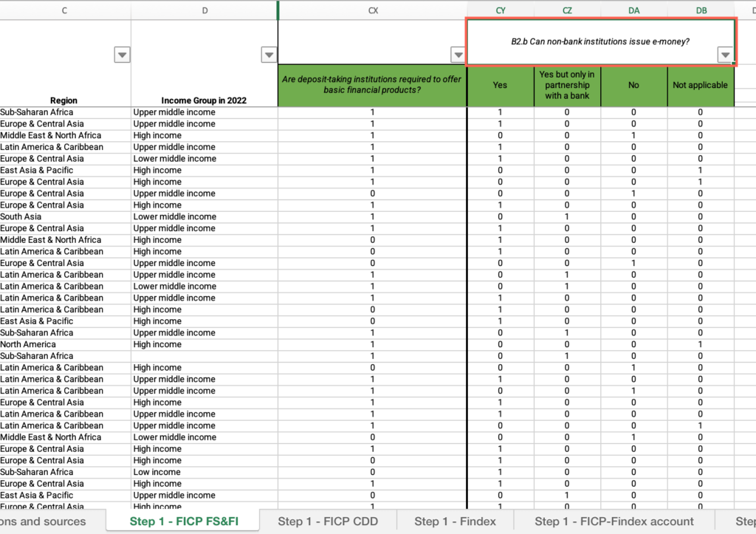Select the 'Low income' cell
The image size is (756, 534).
[205, 472]
